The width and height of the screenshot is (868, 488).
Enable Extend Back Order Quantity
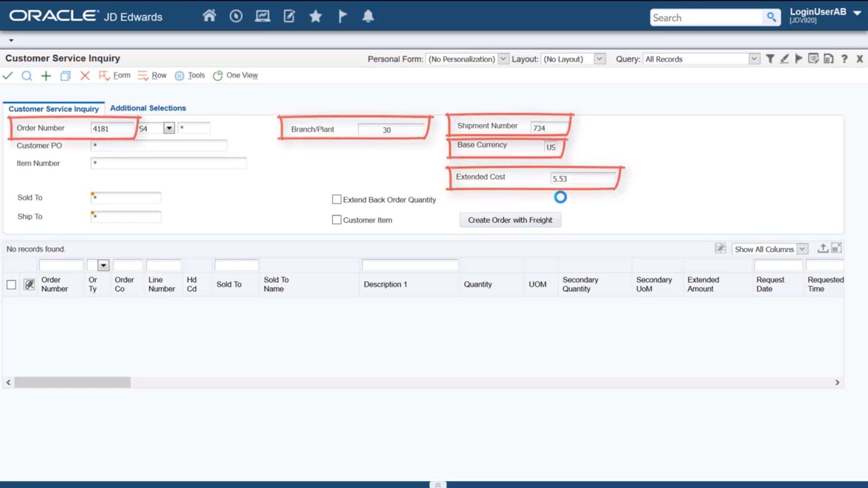coord(336,199)
